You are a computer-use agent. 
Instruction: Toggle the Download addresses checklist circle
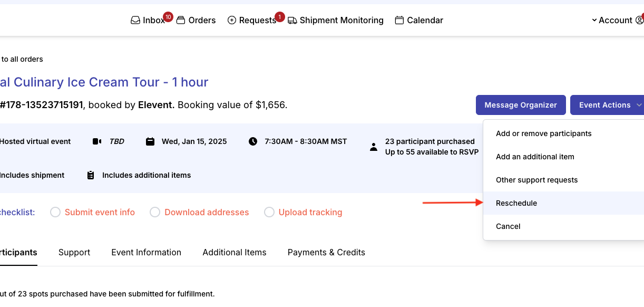pos(155,212)
